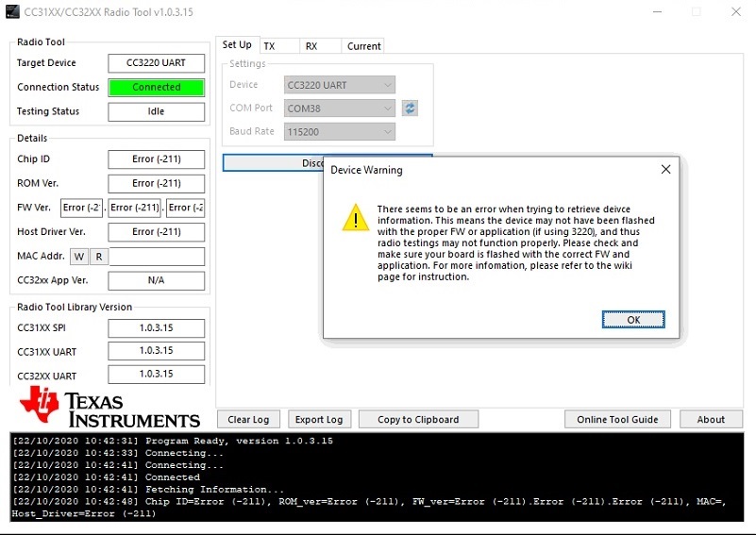
Task: Open the Online Tool Guide
Action: pos(617,419)
